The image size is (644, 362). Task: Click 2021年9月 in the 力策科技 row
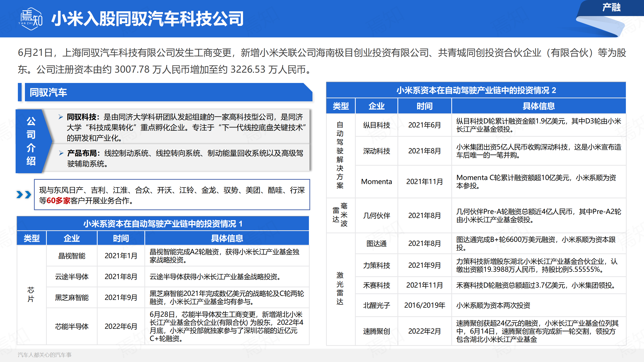(x=425, y=265)
